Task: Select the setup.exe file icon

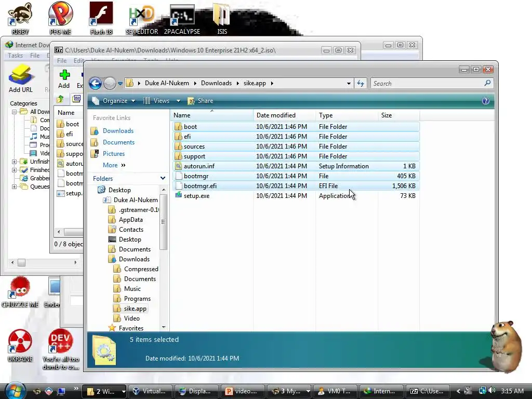Action: point(179,195)
